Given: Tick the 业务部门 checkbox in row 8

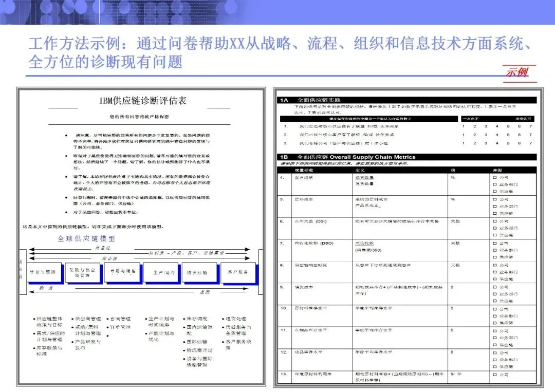Looking at the screenshot, I should coord(494,272).
